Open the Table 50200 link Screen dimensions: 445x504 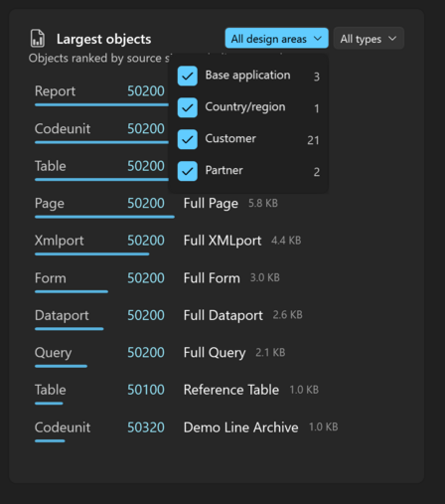click(146, 166)
